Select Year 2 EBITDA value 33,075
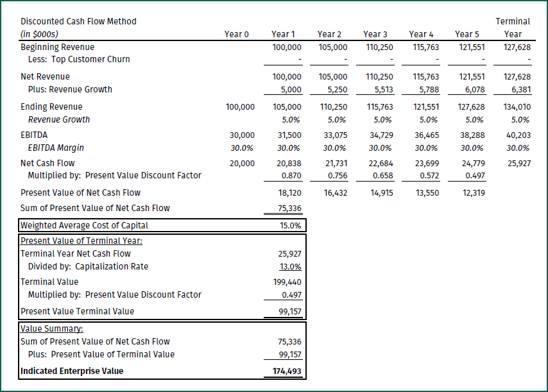The height and width of the screenshot is (392, 548). click(336, 135)
